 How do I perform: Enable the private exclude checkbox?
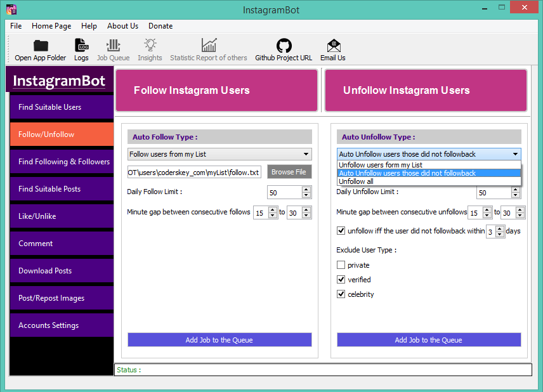pos(341,265)
